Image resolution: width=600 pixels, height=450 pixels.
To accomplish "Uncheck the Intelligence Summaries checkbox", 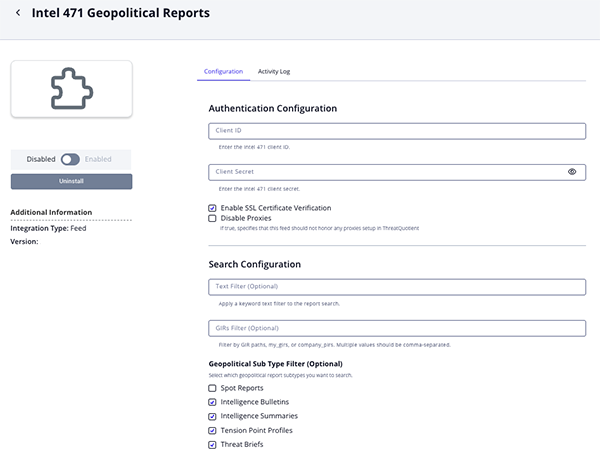I will tap(212, 416).
